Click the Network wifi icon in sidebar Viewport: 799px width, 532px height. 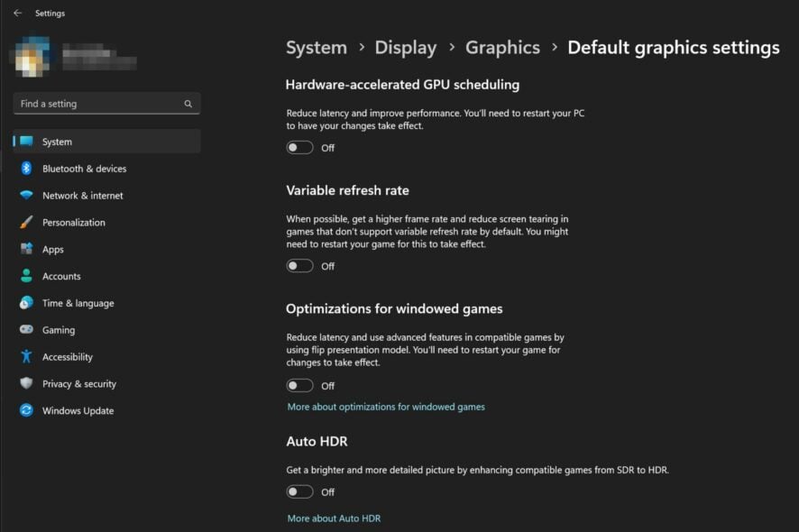26,195
